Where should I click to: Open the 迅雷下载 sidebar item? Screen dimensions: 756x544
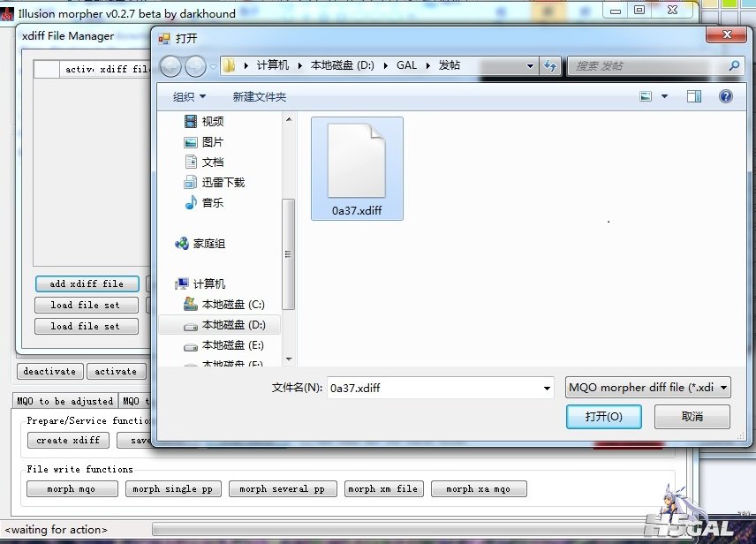tap(223, 183)
